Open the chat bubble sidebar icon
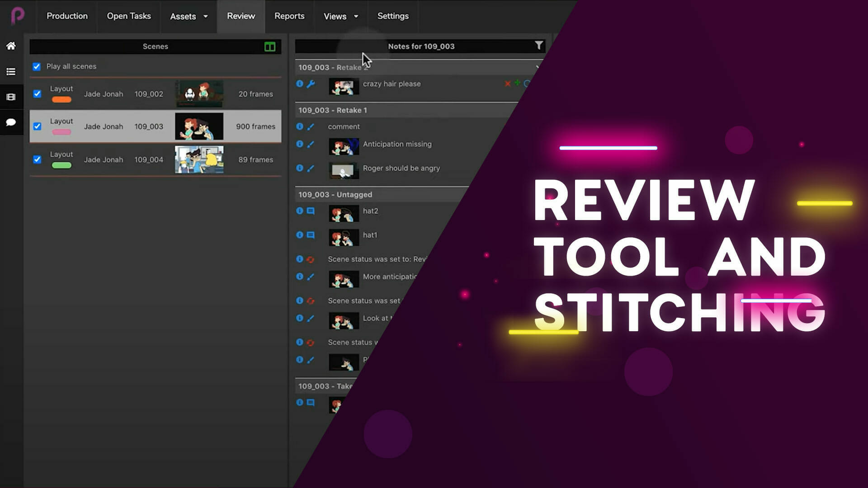Screen dimensions: 868x488 11,122
